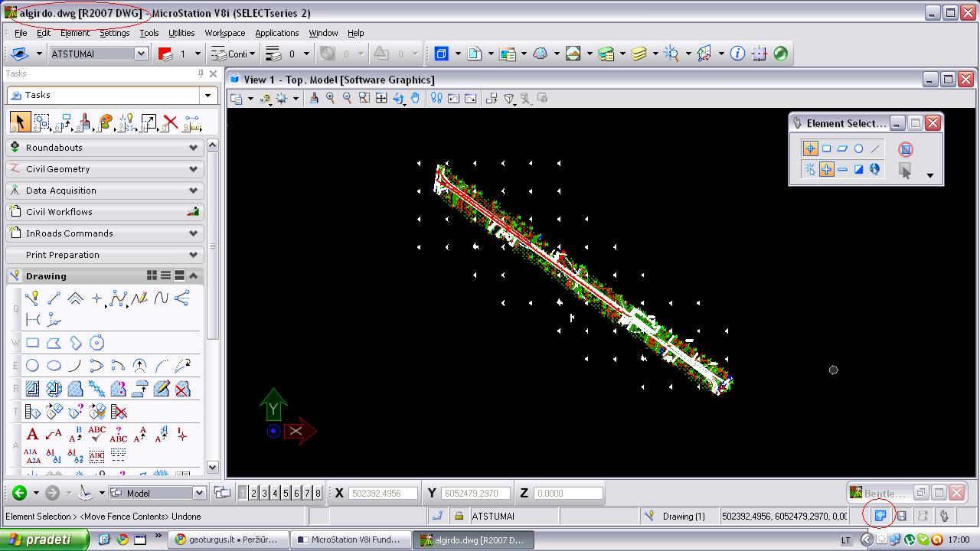Switch to geoturgus.lt taskbar window
The width and height of the screenshot is (980, 551).
point(227,540)
